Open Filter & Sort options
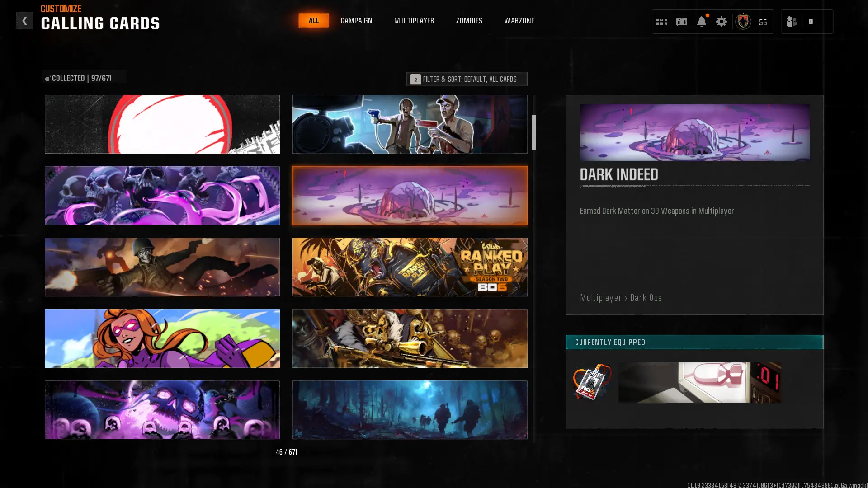The width and height of the screenshot is (868, 488). tap(467, 79)
